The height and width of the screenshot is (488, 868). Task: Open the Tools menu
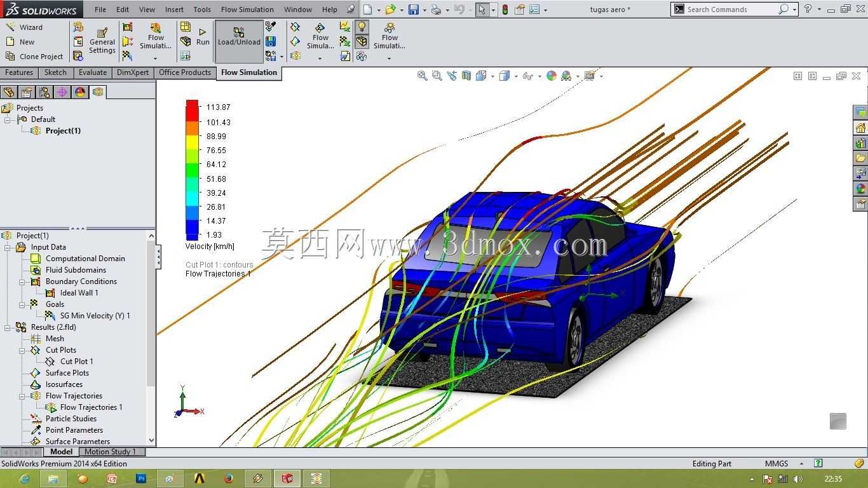[x=202, y=10]
